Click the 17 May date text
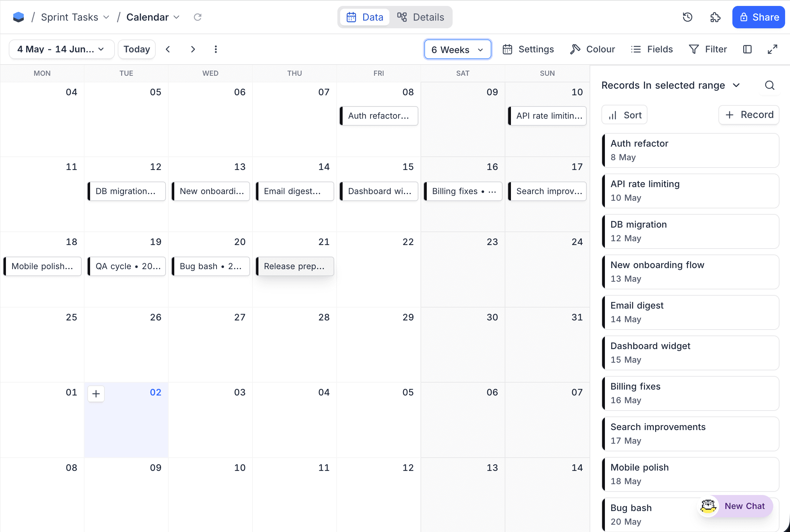 point(626,441)
